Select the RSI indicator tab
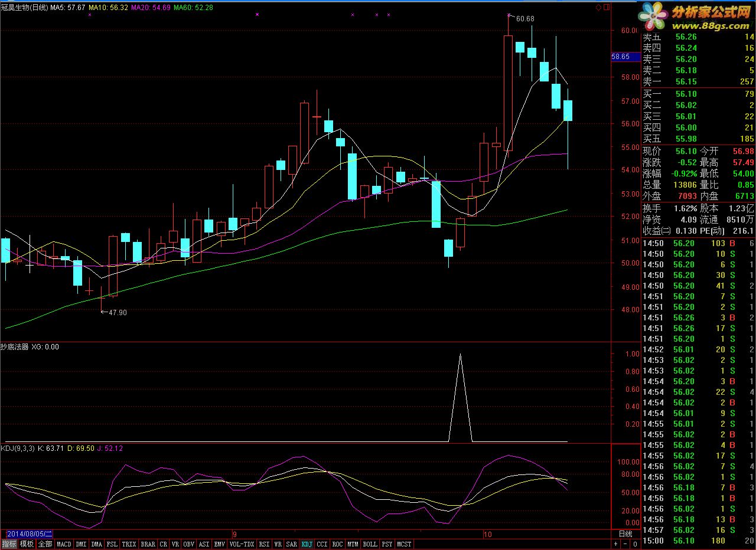This screenshot has width=756, height=550. [x=265, y=544]
